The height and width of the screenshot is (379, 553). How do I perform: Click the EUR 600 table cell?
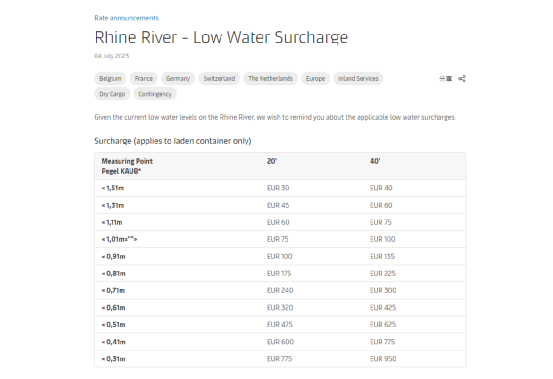coord(280,342)
